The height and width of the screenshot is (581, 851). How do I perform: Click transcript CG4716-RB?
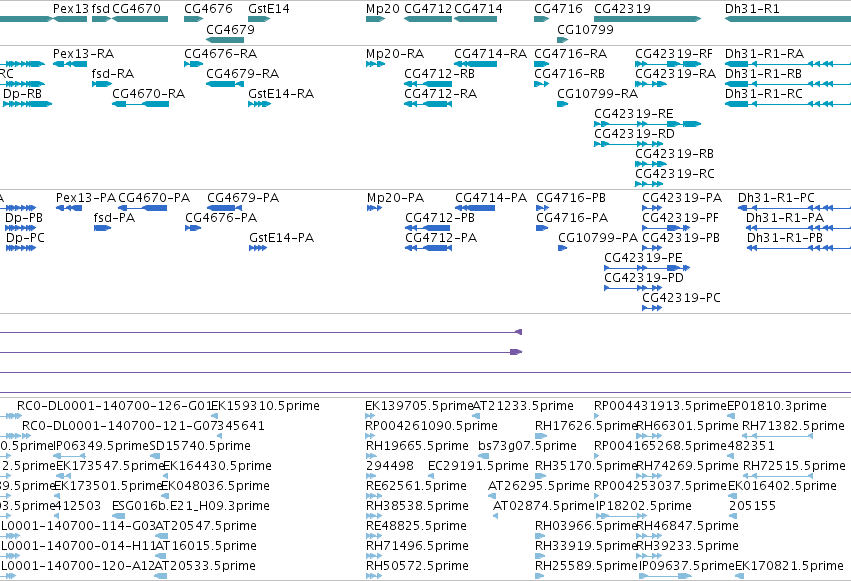[x=542, y=84]
